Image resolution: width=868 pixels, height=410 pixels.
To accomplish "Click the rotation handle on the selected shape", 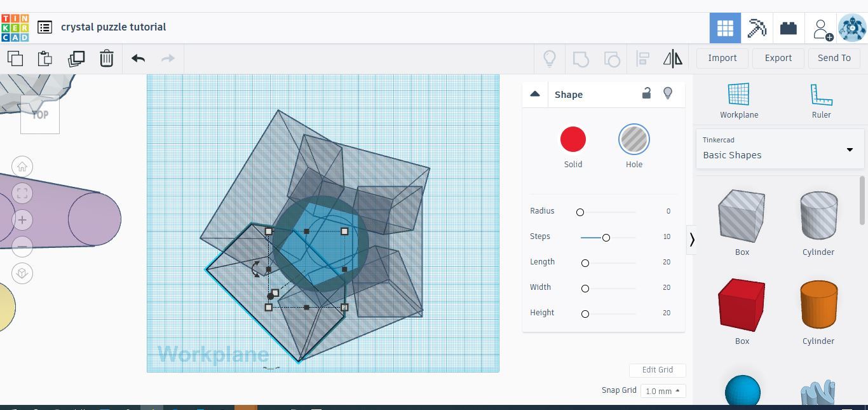I will (x=257, y=268).
